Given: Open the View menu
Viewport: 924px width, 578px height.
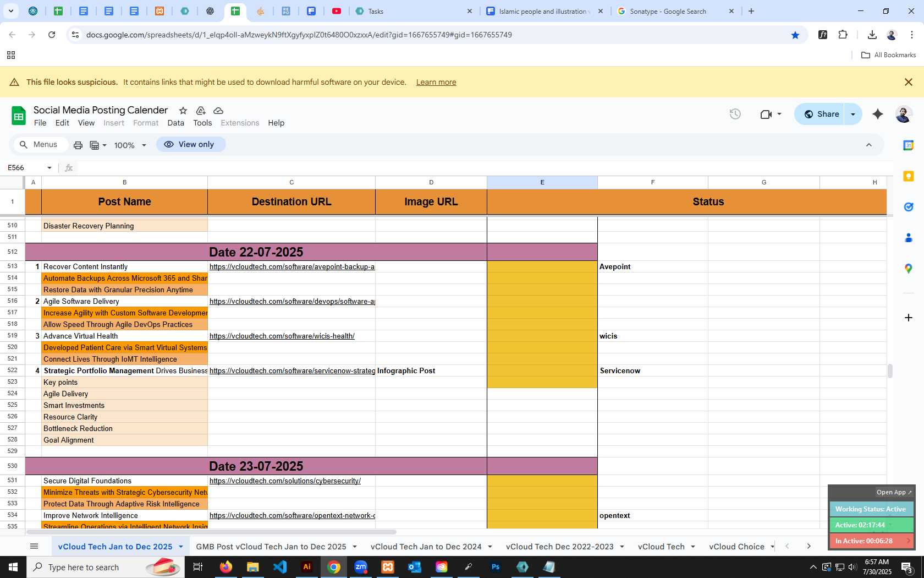Looking at the screenshot, I should pyautogui.click(x=86, y=123).
